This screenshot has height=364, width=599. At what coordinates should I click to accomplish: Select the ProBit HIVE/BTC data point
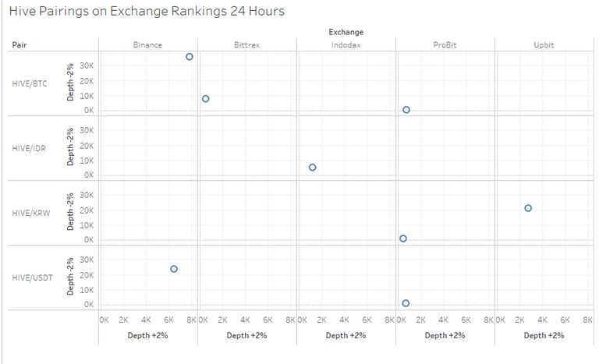point(406,110)
